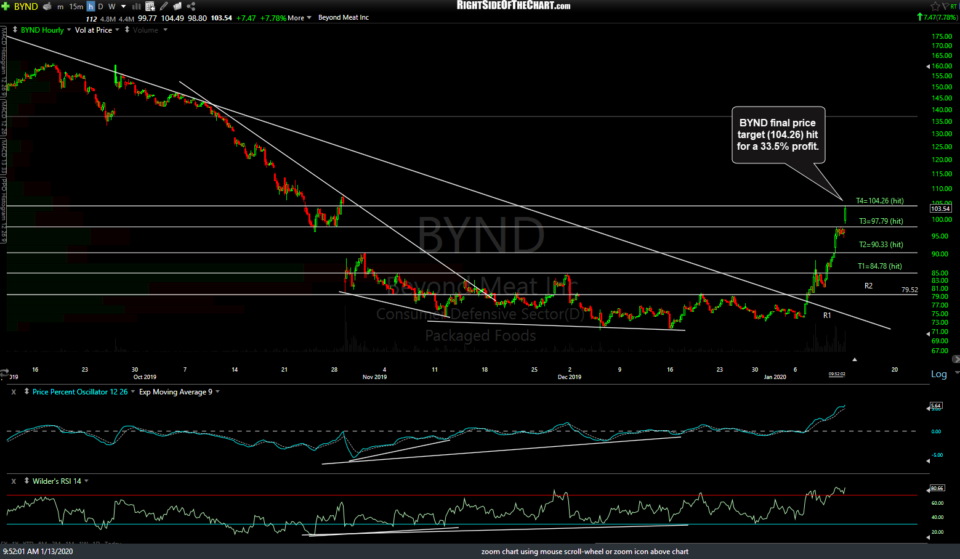The image size is (960, 559).
Task: Click the last price 103.54 in quote bar
Action: [221, 18]
